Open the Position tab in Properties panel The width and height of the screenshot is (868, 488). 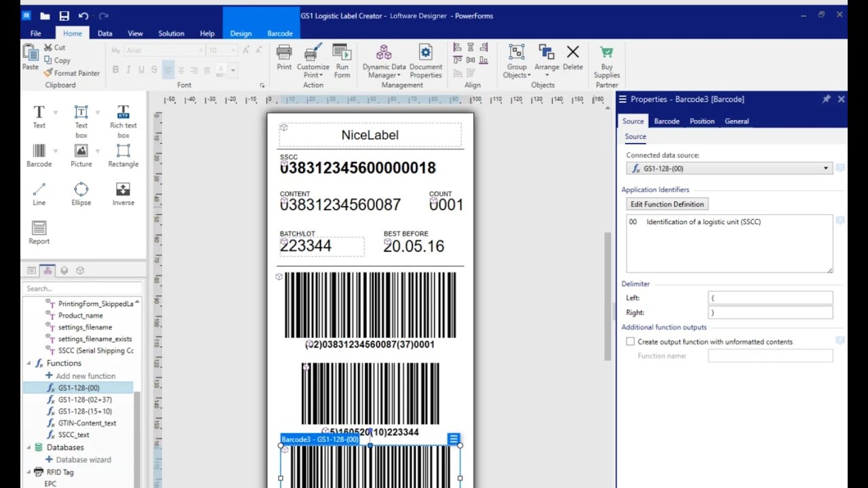702,121
